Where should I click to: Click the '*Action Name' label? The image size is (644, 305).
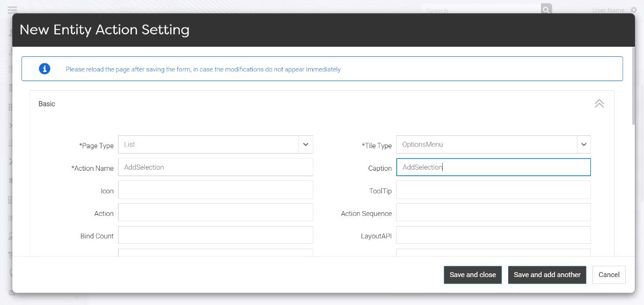coord(92,168)
